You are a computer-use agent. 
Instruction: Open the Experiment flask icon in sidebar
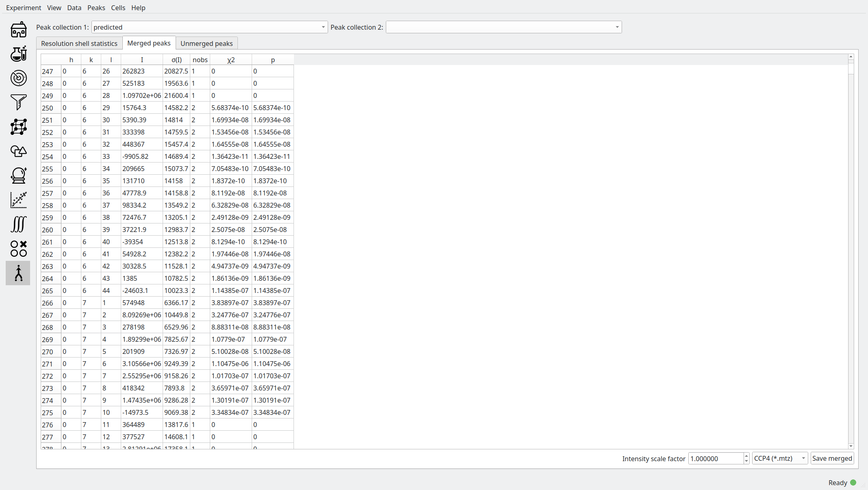[18, 54]
